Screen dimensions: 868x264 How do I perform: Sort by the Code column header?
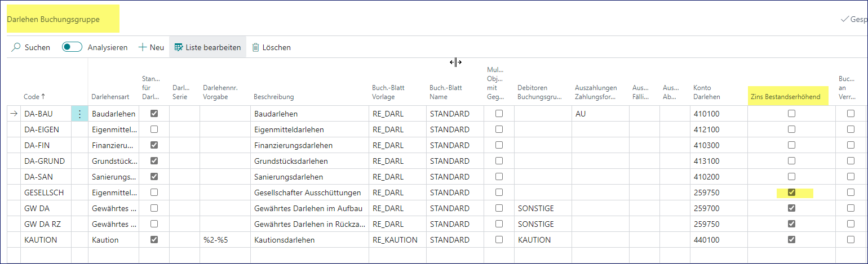[x=34, y=97]
